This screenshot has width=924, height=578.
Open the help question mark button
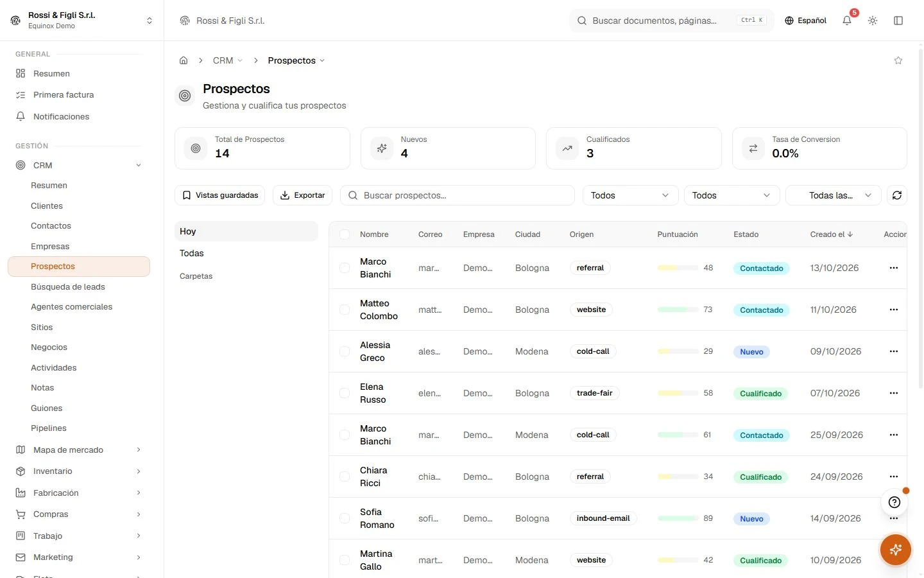894,502
